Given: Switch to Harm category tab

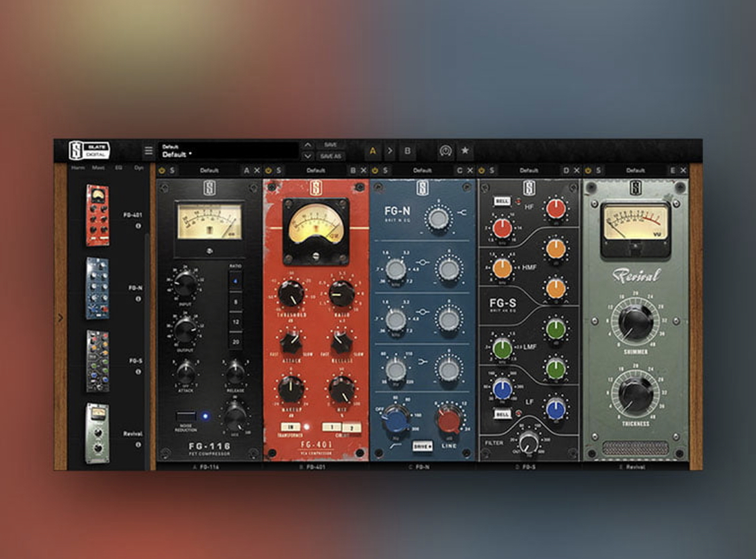Looking at the screenshot, I should pos(78,168).
